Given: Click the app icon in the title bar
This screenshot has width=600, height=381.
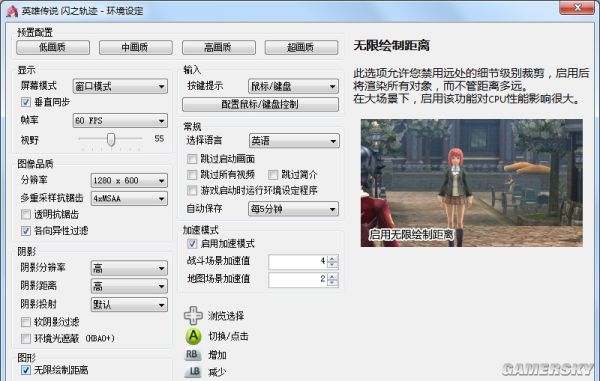Looking at the screenshot, I should pyautogui.click(x=12, y=11).
